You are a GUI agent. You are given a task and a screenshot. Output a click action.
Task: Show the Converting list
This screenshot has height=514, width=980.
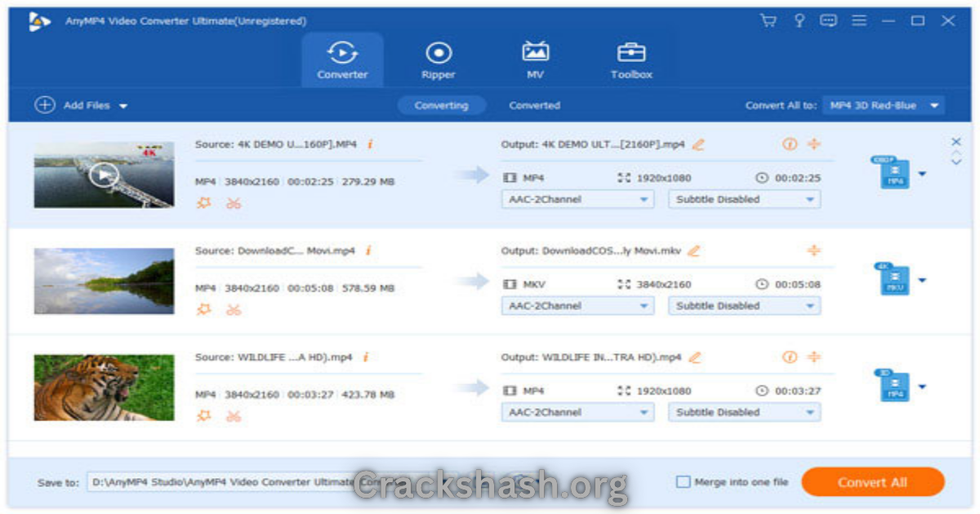click(441, 105)
